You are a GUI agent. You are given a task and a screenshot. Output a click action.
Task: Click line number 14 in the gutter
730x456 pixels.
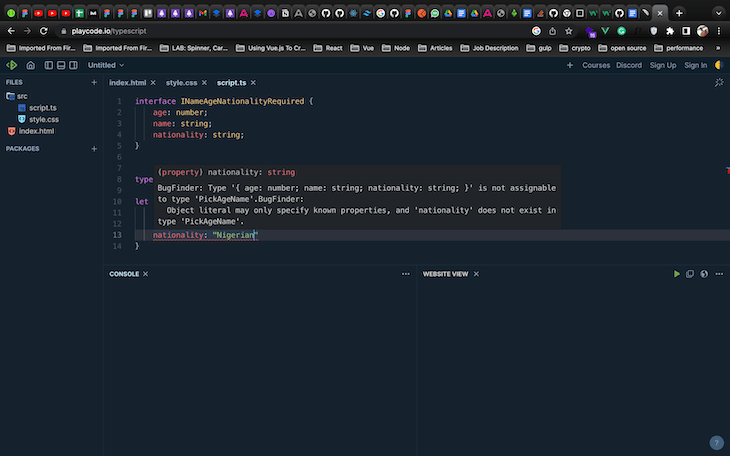click(x=117, y=246)
